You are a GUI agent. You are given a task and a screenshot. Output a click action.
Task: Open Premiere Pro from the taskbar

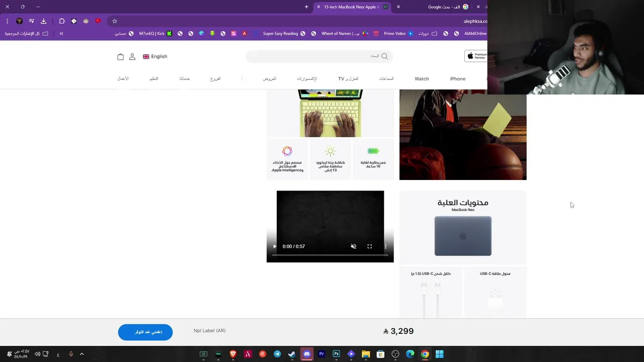click(x=321, y=354)
